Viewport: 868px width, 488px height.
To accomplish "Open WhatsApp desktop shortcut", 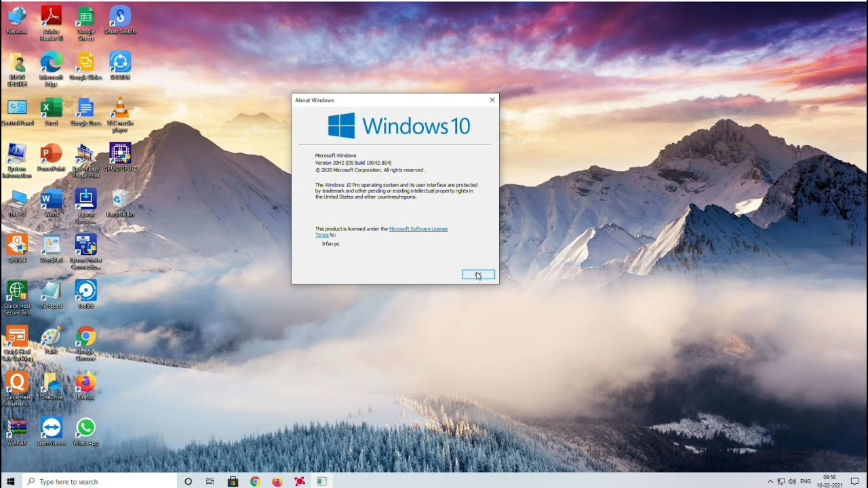I will (x=85, y=432).
